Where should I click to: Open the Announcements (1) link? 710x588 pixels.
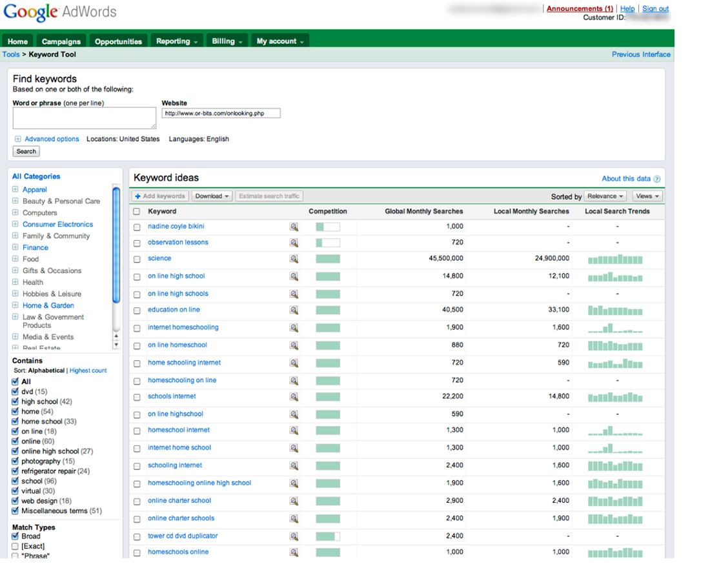click(x=580, y=8)
